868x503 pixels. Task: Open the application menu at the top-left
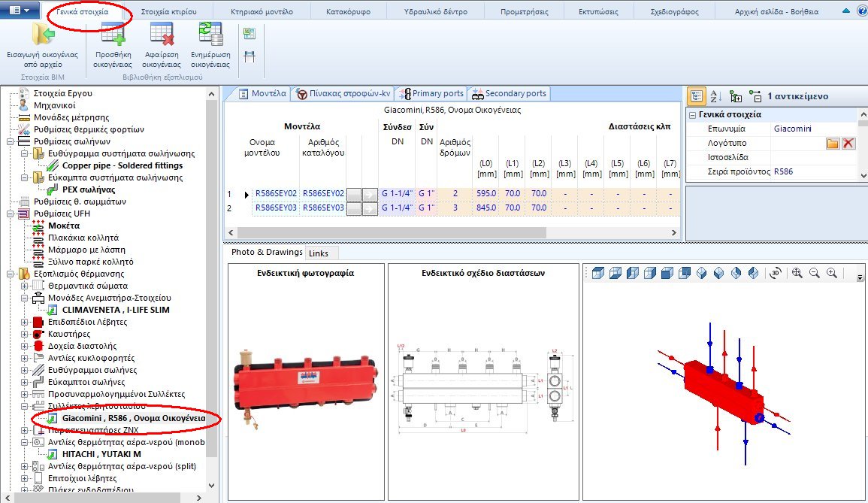(x=17, y=9)
